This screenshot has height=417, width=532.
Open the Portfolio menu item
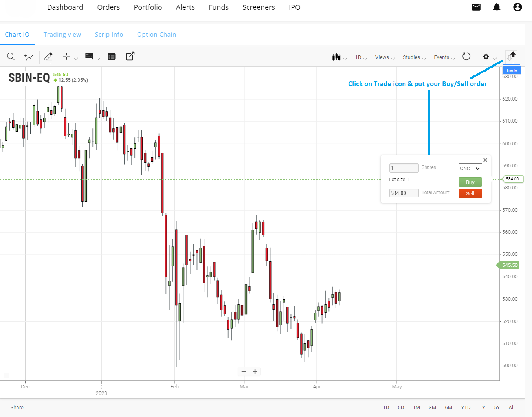click(148, 7)
